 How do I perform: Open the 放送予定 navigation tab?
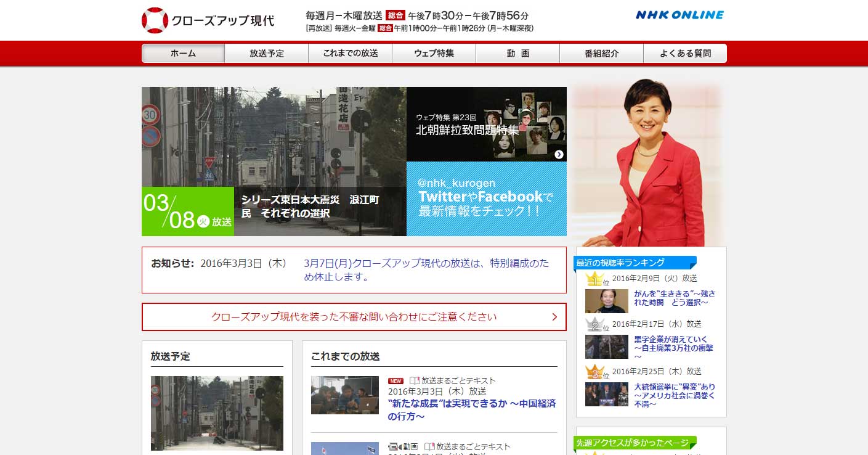(x=267, y=54)
